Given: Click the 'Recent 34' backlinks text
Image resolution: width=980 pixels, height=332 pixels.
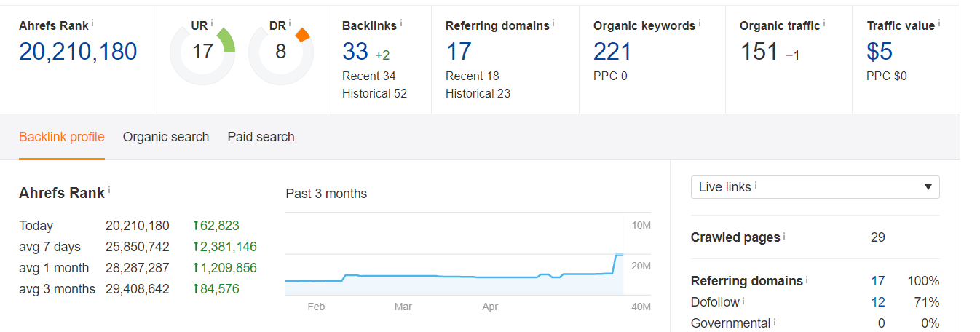Looking at the screenshot, I should [369, 76].
